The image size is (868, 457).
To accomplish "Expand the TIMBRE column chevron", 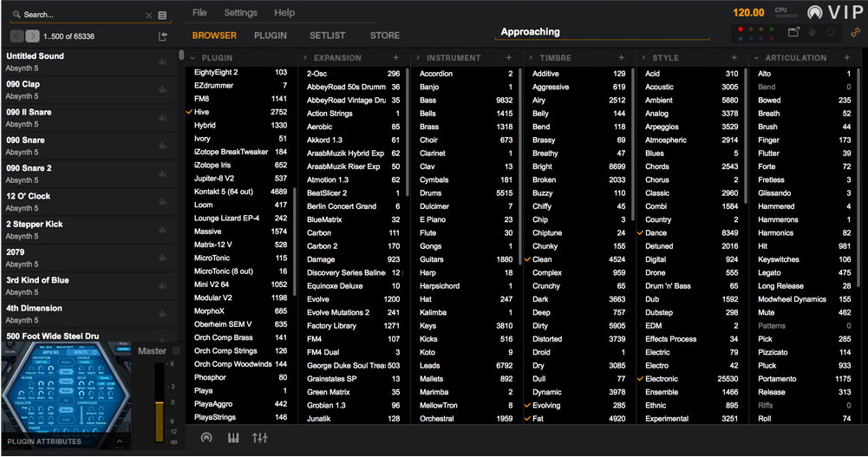I will (x=531, y=57).
